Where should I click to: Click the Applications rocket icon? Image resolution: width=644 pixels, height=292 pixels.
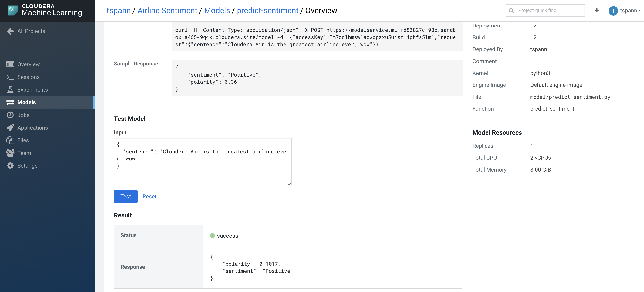click(x=10, y=128)
